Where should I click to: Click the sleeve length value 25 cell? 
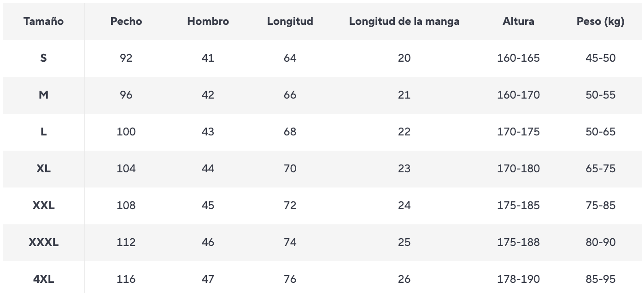pos(404,242)
